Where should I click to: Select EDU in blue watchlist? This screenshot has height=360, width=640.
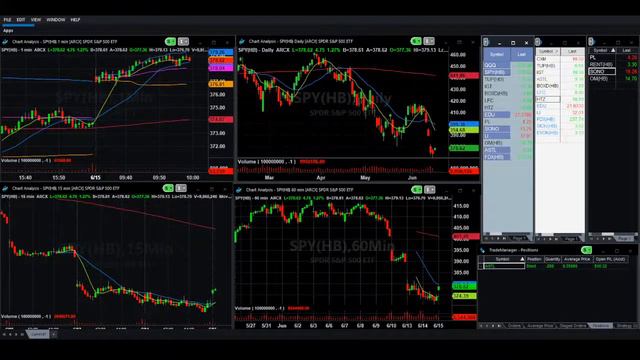[497, 115]
